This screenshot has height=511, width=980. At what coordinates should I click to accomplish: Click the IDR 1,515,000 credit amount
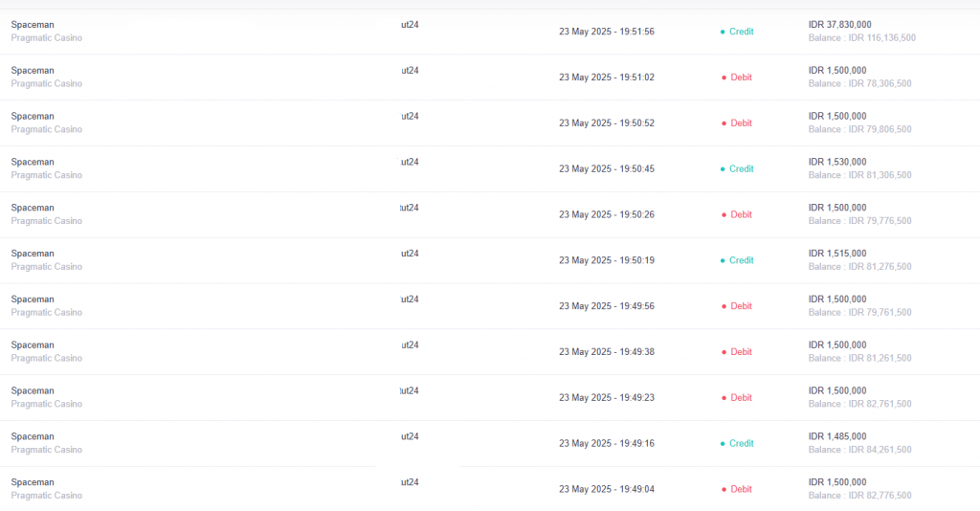coord(837,254)
